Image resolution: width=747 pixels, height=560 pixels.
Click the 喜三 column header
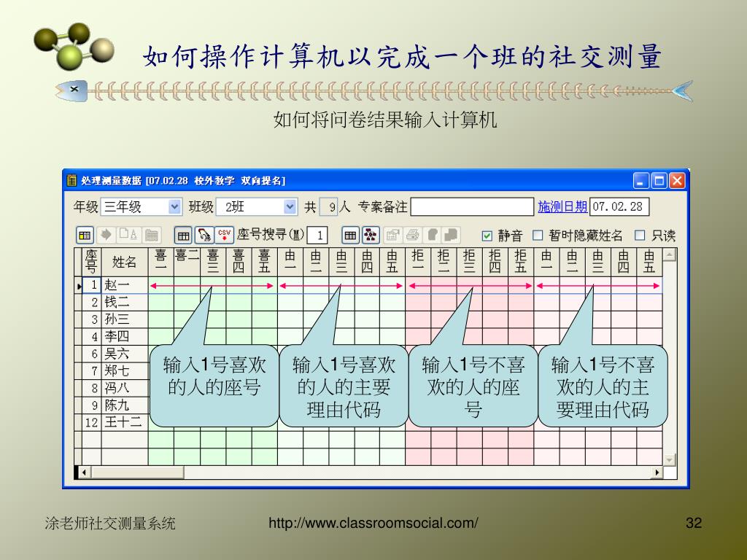pos(212,262)
